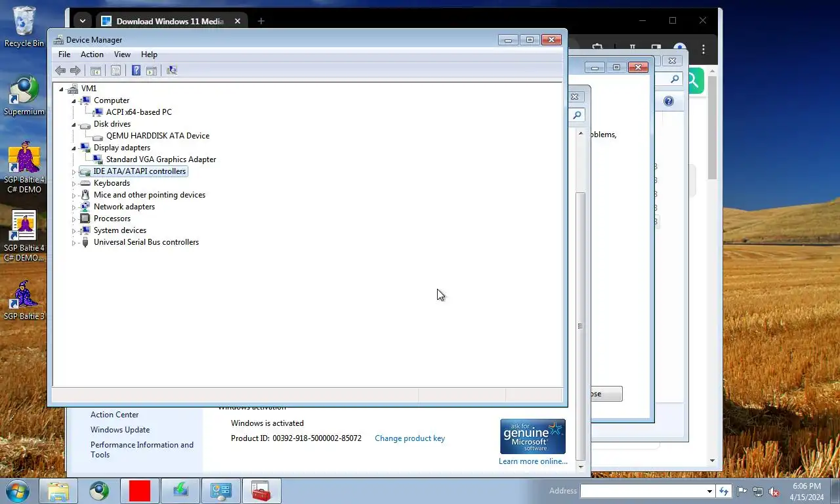840x504 pixels.
Task: Open a new browser tab
Action: pyautogui.click(x=261, y=21)
